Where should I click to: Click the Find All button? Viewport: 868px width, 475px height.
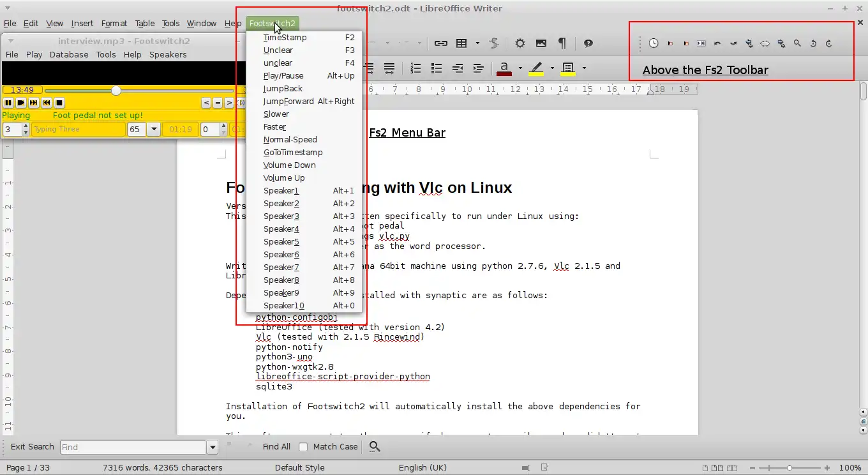pyautogui.click(x=276, y=447)
